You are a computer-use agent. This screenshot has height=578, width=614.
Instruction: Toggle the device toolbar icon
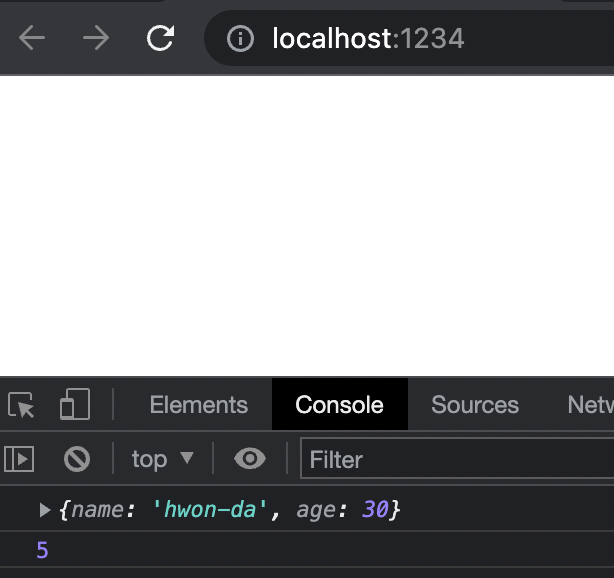point(75,404)
